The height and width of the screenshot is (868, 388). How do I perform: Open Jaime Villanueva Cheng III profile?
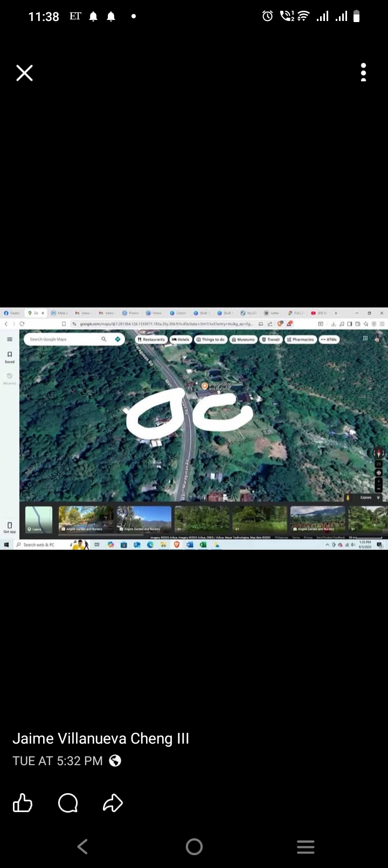[x=101, y=739]
